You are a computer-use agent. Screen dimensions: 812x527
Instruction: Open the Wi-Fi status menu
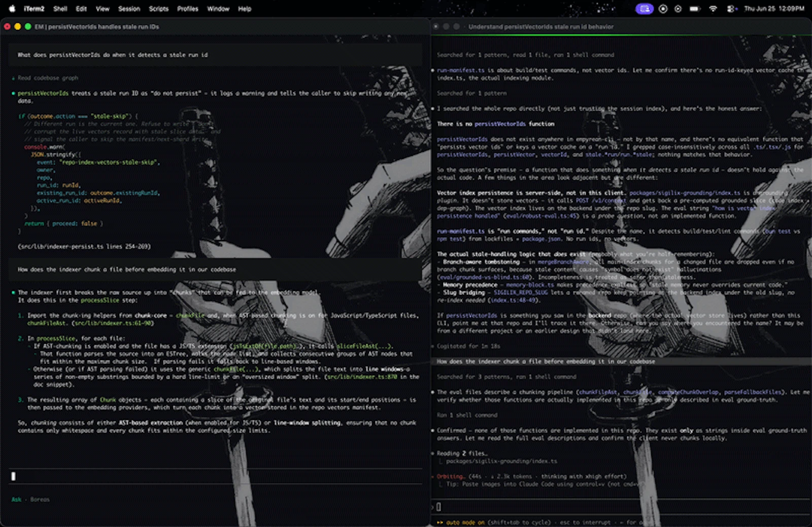(x=713, y=9)
